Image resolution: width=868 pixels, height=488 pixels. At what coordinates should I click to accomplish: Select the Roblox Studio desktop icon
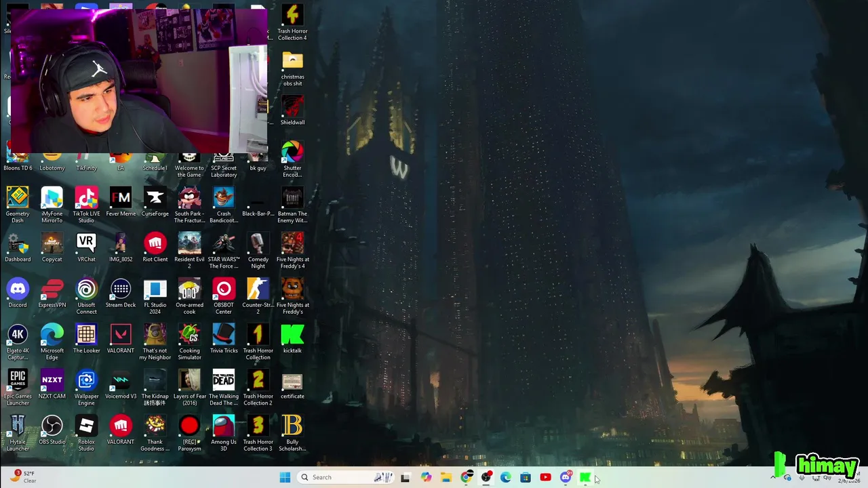86,433
